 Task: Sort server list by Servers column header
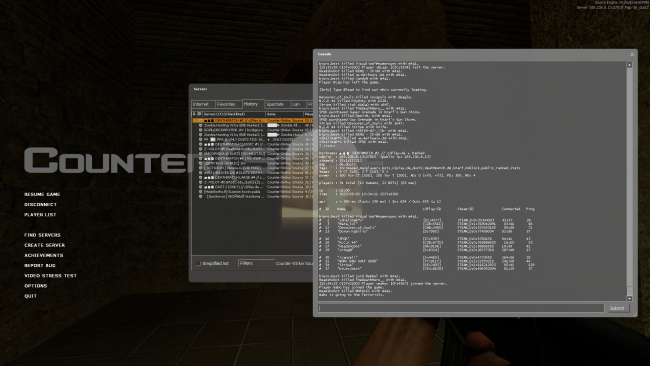pos(233,114)
